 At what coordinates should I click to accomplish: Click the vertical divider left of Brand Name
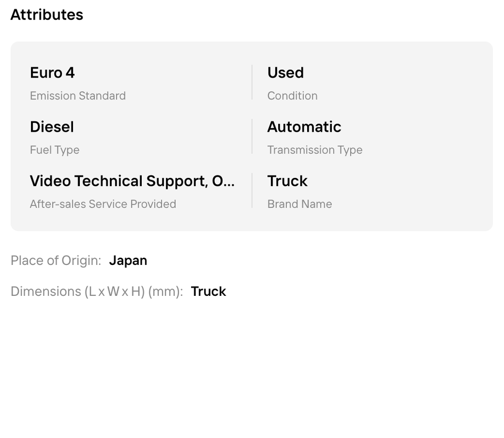pos(252,191)
